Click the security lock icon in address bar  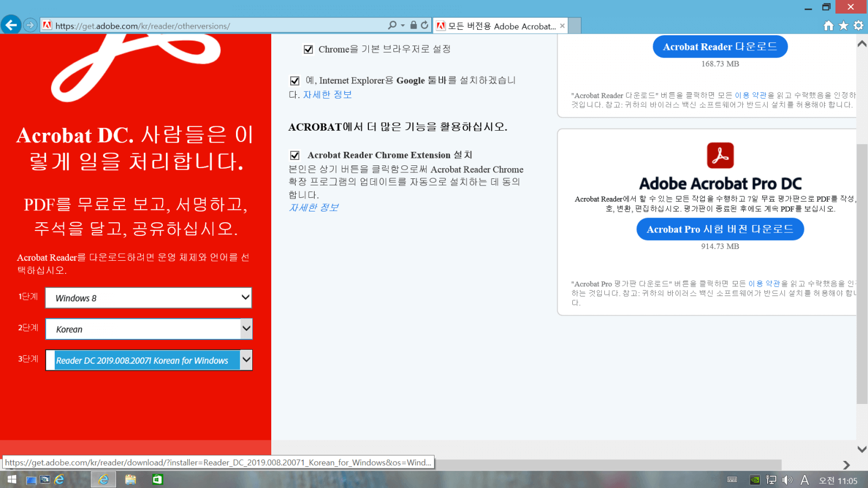(413, 25)
